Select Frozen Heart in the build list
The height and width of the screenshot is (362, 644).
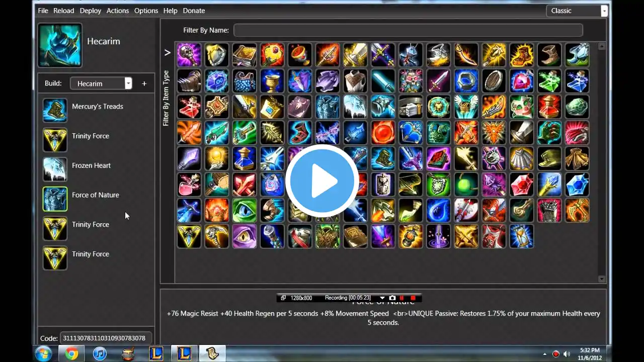[x=96, y=169]
